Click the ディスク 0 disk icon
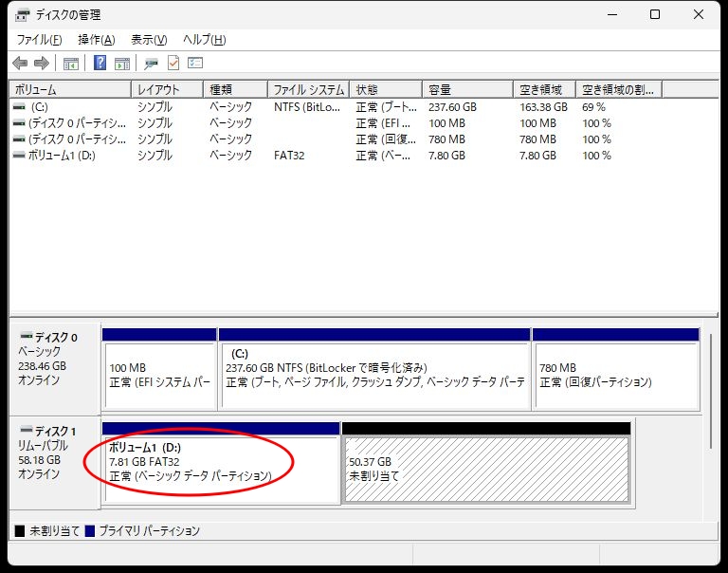This screenshot has width=728, height=573. click(27, 335)
